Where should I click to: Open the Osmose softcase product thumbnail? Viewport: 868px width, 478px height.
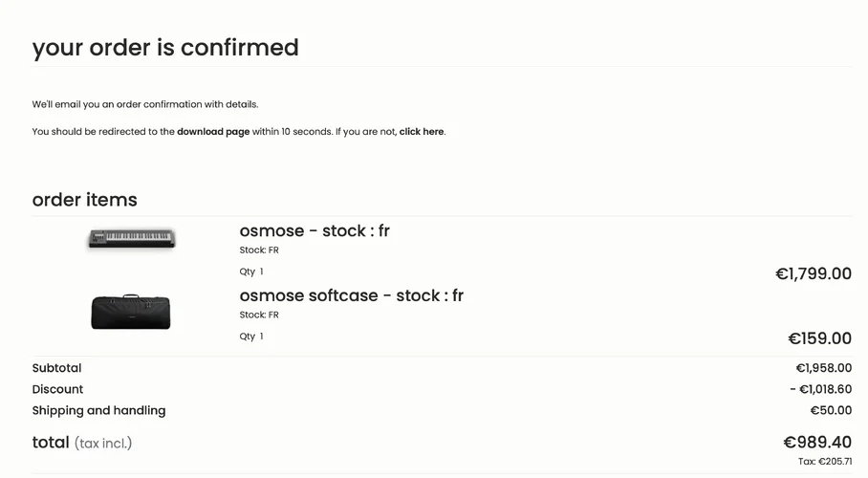tap(131, 312)
